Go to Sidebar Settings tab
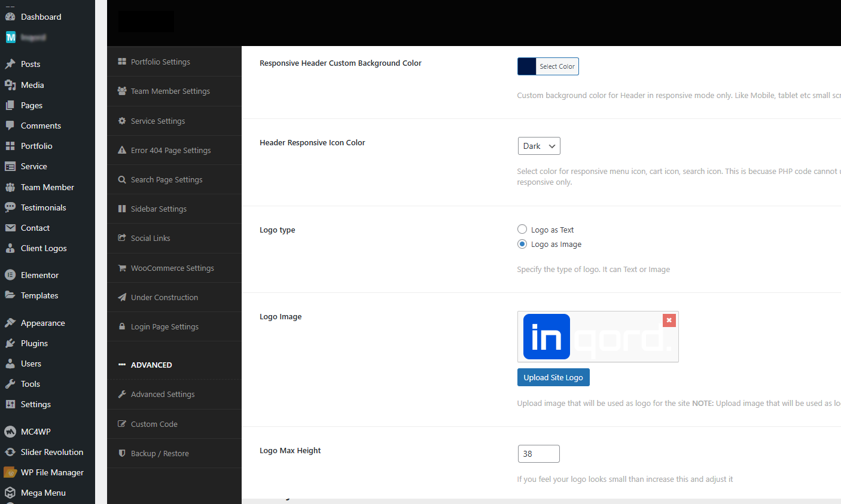 coord(174,209)
